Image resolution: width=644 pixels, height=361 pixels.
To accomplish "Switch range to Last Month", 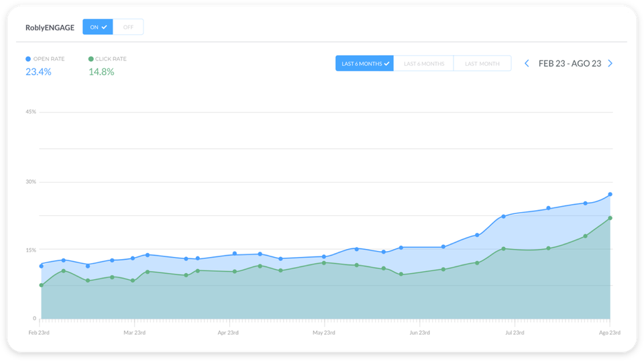I will click(x=482, y=64).
